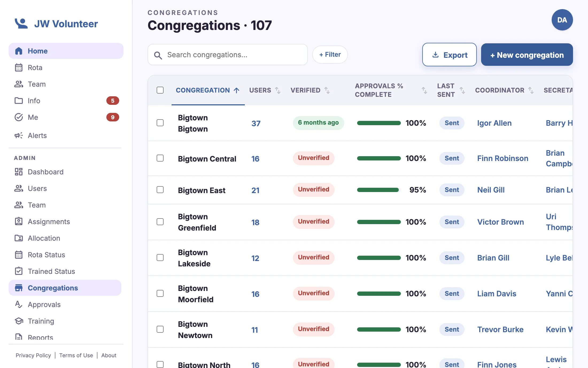Screen dimensions: 588x368
Task: Sort by the Congregation column header
Action: point(208,90)
